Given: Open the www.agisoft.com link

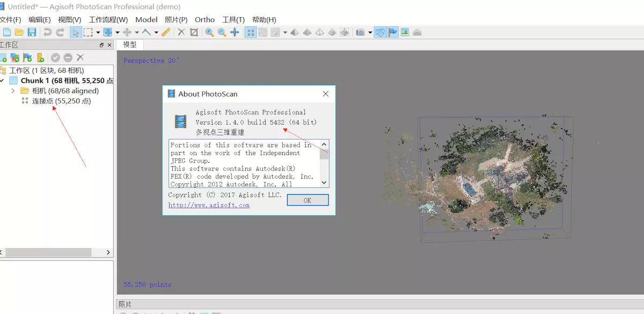Looking at the screenshot, I should 209,205.
